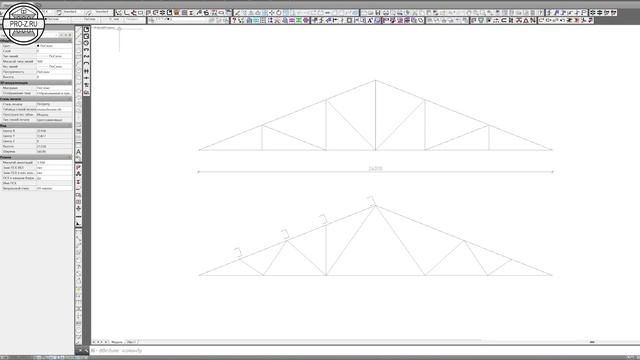The width and height of the screenshot is (640, 360).
Task: Click the Масштаб типа линий value field
Action: click(x=54, y=62)
